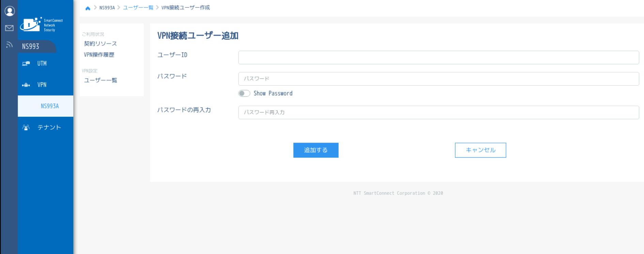
Task: Click the SmartConnect Network Security logo
Action: click(x=41, y=25)
